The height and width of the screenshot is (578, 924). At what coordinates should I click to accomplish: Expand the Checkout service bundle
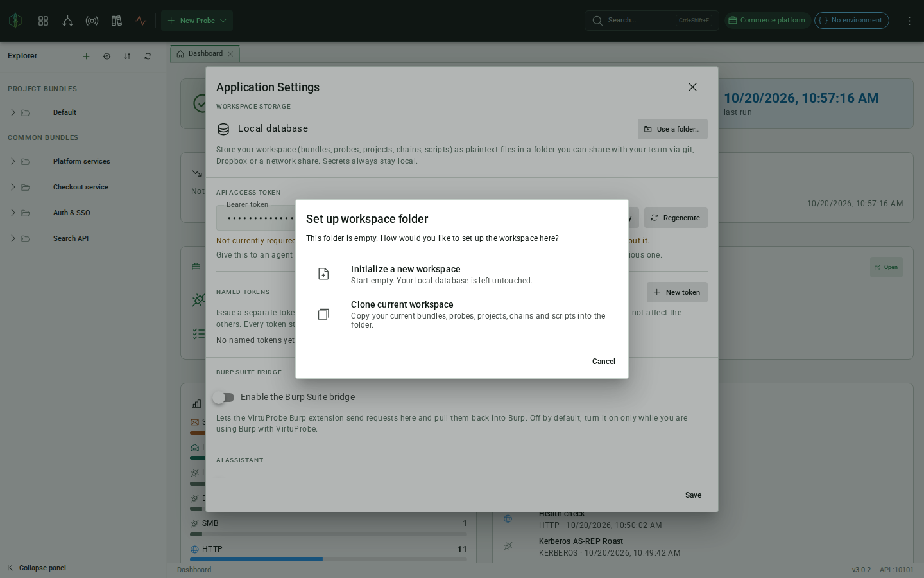[13, 187]
